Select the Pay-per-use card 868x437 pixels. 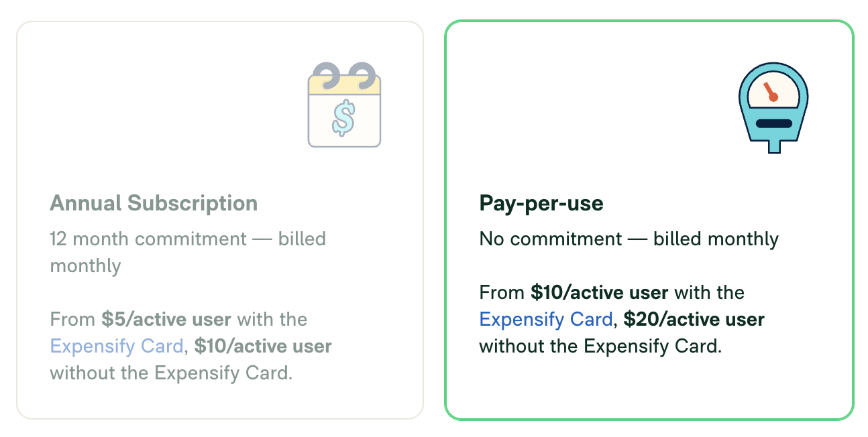click(649, 220)
